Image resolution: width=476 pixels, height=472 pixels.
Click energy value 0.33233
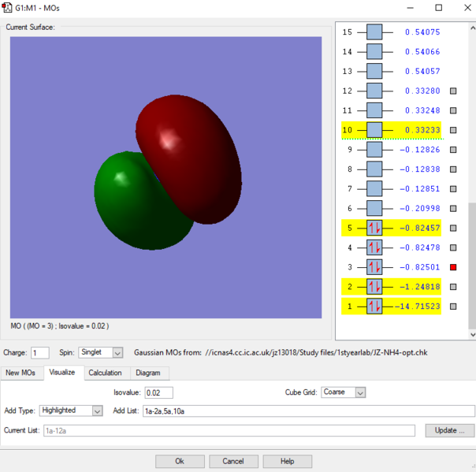[422, 130]
